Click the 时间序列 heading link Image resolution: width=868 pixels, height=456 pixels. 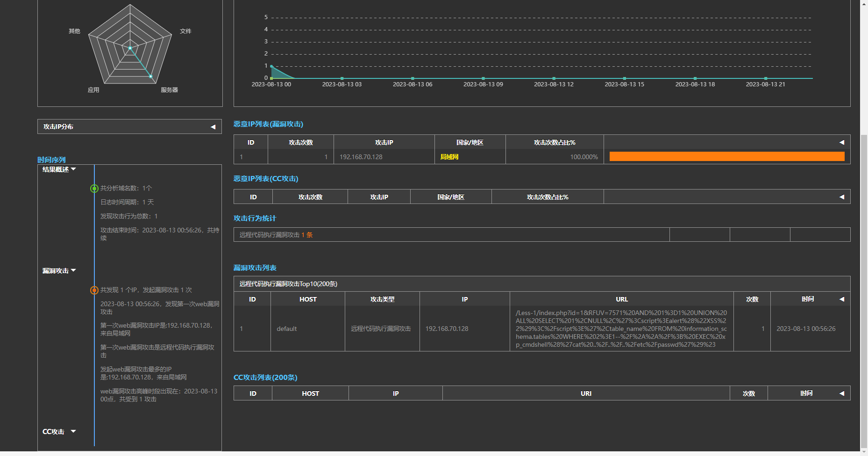(x=51, y=160)
